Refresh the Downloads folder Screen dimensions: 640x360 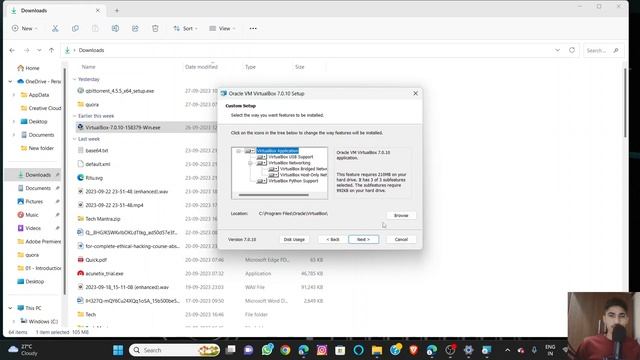point(572,50)
